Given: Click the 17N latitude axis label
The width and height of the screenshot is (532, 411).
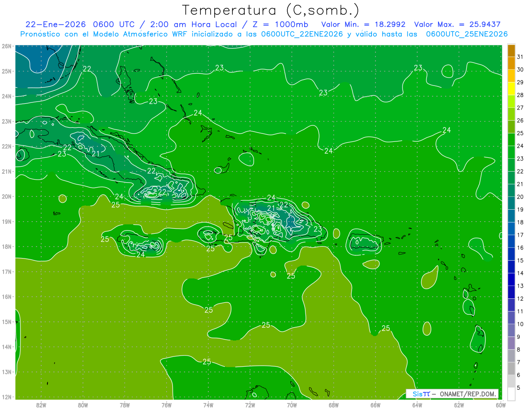Looking at the screenshot, I should [7, 271].
